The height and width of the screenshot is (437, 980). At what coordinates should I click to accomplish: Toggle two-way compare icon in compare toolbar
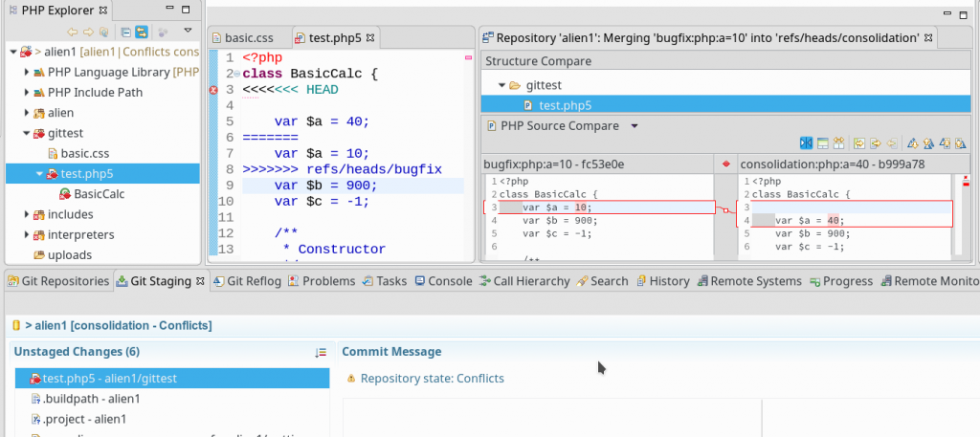pos(806,143)
